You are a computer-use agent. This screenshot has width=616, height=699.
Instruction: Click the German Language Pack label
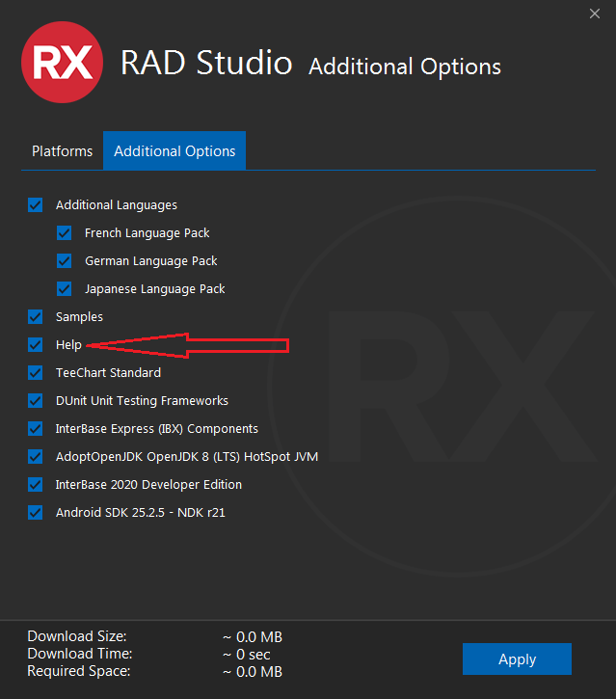pyautogui.click(x=151, y=261)
